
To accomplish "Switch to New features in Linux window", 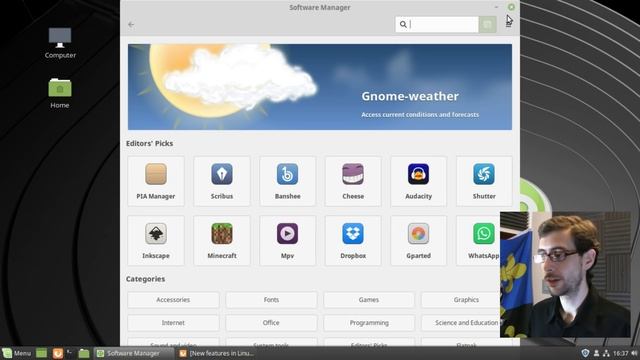I will click(x=217, y=353).
